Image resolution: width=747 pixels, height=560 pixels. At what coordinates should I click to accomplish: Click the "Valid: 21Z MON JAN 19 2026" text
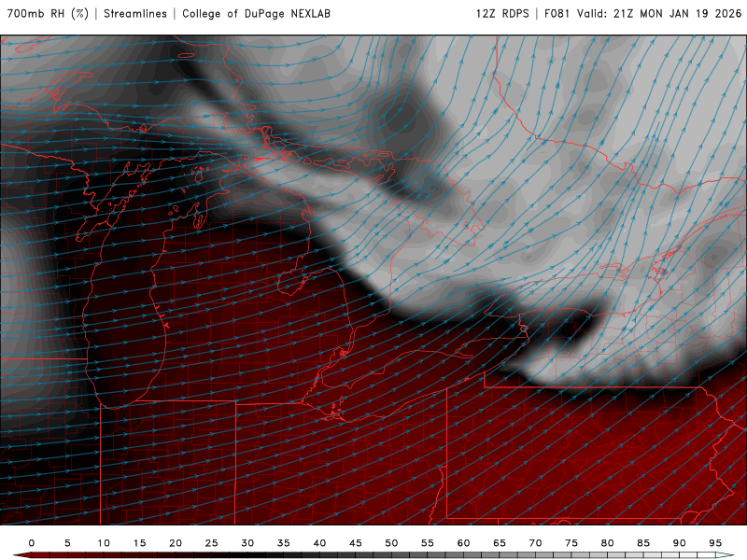[x=659, y=14]
